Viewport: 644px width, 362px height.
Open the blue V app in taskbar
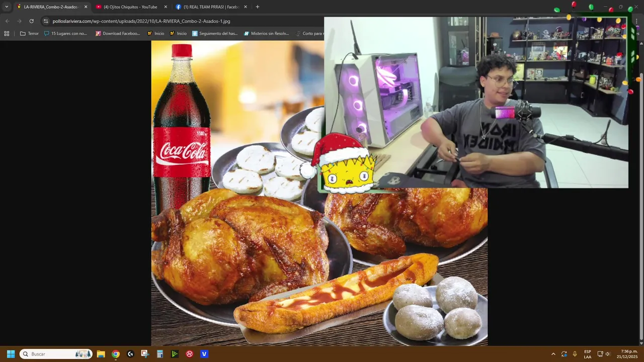204,354
